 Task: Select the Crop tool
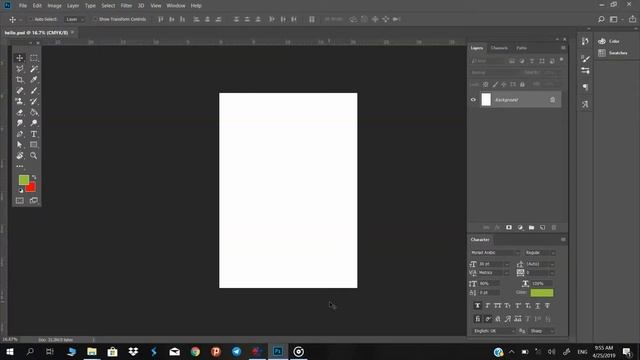click(x=20, y=80)
